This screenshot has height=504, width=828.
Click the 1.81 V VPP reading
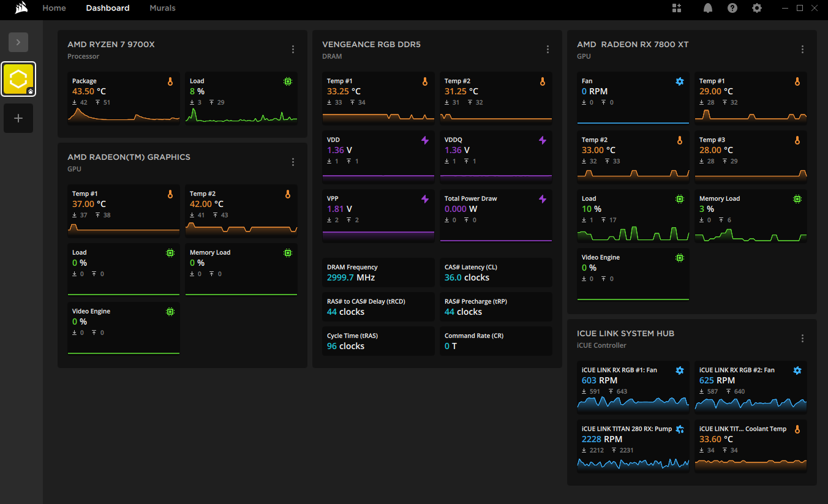[x=339, y=209]
